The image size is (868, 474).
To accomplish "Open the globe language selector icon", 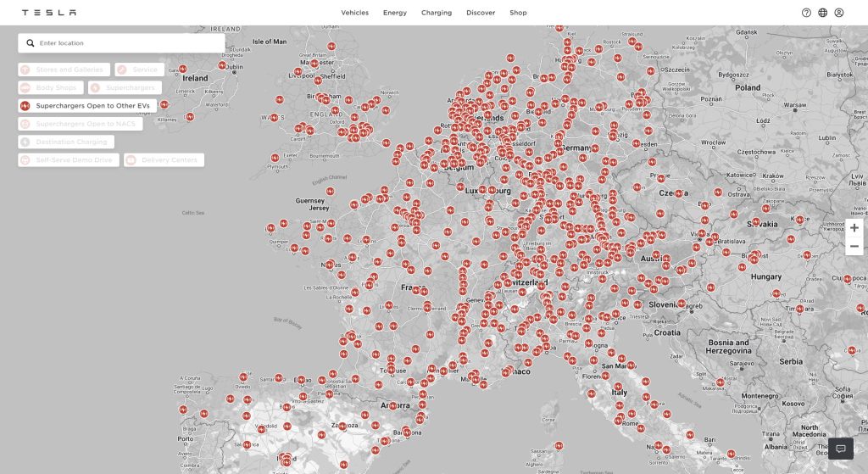I will [822, 13].
